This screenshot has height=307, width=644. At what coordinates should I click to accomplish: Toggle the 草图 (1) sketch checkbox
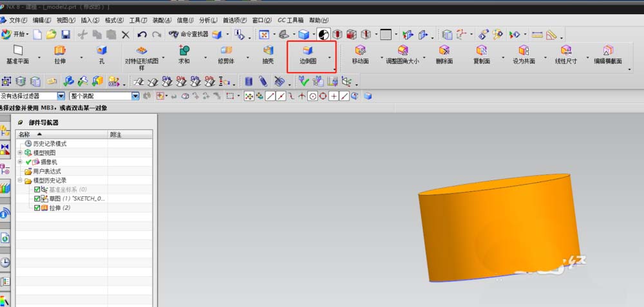(37, 199)
